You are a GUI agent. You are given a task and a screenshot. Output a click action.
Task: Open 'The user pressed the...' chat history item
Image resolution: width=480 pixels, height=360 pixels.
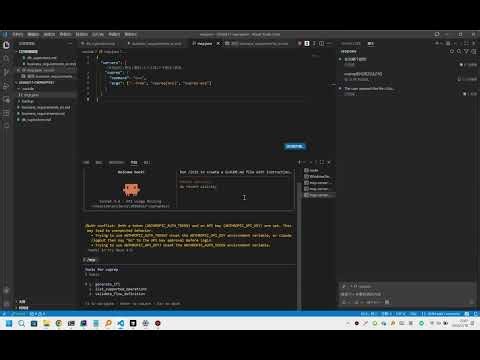coord(407,91)
